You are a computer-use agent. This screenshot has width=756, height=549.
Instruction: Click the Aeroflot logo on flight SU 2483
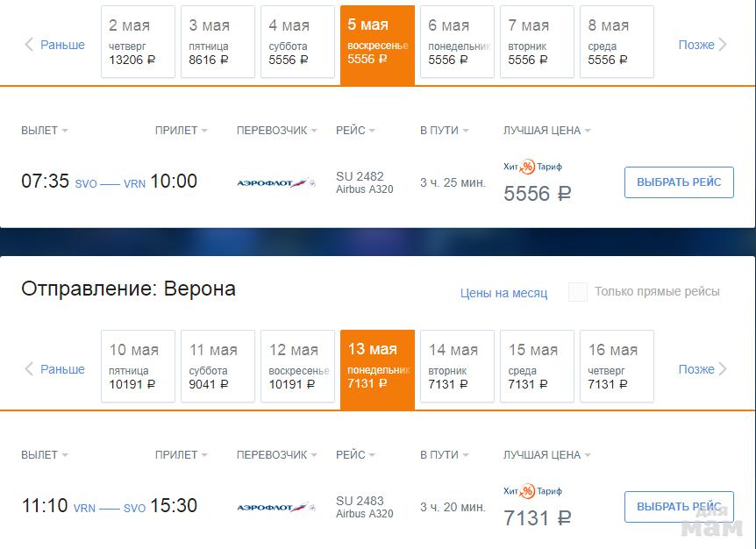coord(275,507)
